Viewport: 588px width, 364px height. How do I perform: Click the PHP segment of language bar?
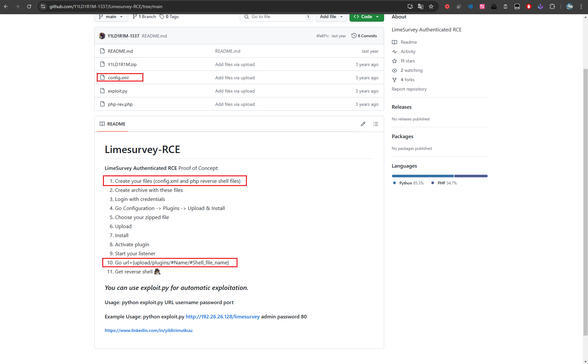[471, 176]
